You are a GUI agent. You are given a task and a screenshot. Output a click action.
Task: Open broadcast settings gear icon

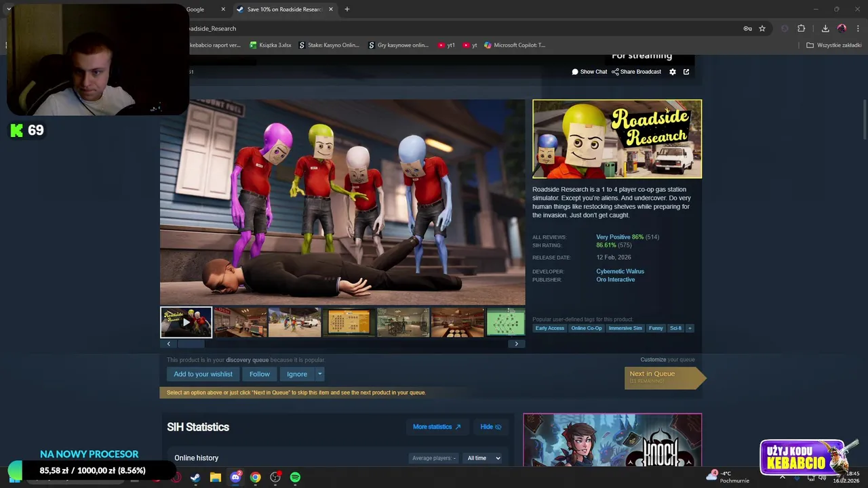pyautogui.click(x=673, y=72)
